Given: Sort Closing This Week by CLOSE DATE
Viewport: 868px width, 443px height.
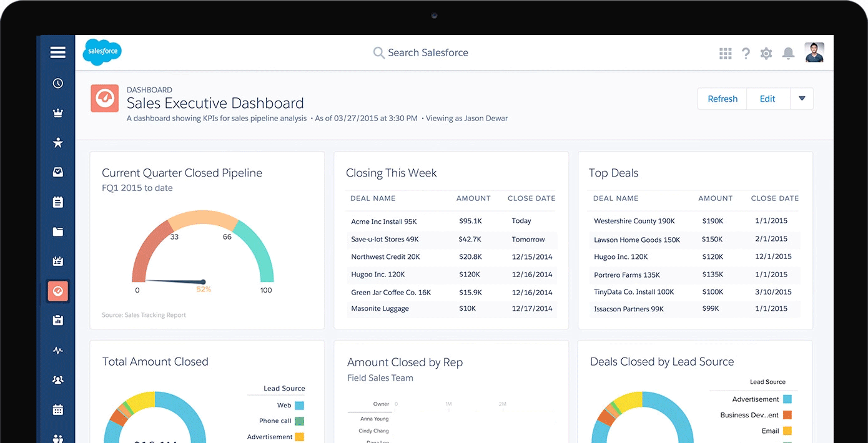Looking at the screenshot, I should [531, 198].
